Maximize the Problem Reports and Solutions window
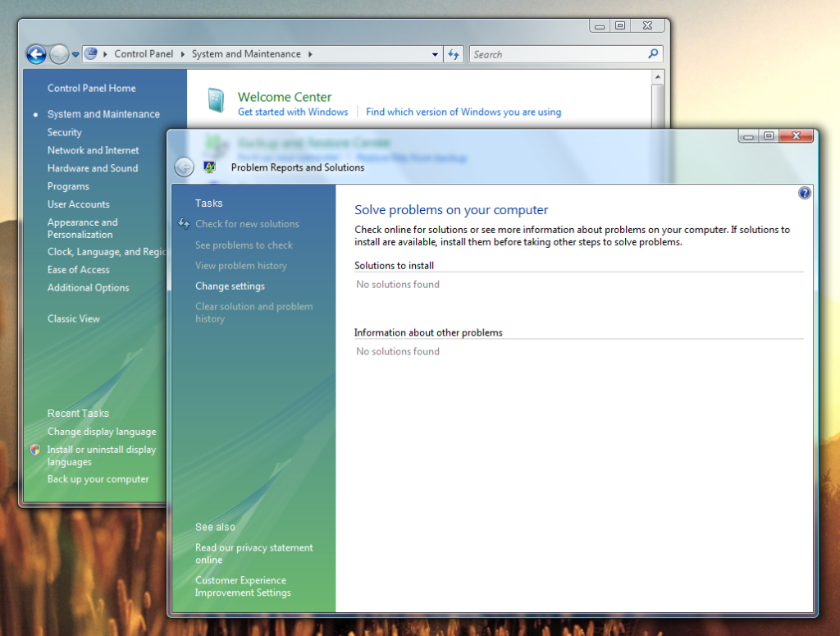Screen dimensions: 840x636 pos(769,136)
